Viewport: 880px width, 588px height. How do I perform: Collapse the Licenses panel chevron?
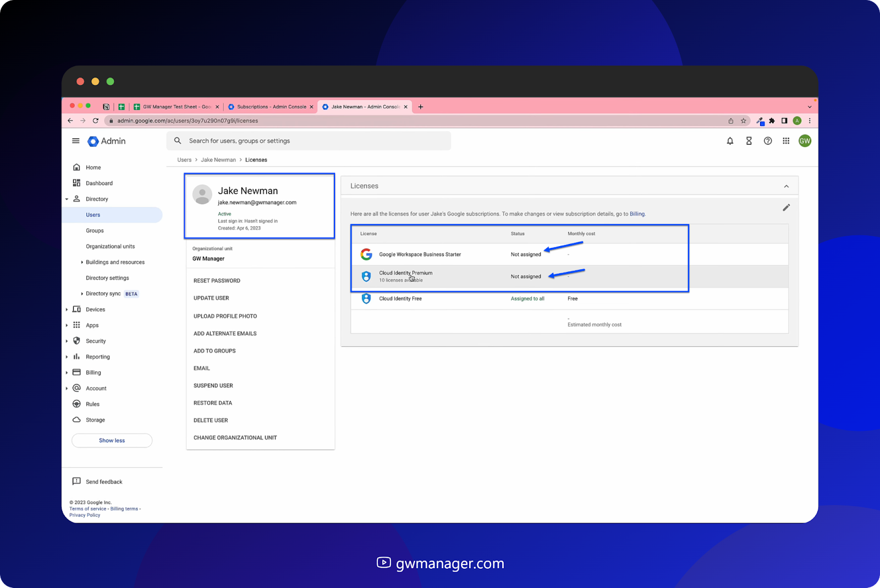(786, 186)
